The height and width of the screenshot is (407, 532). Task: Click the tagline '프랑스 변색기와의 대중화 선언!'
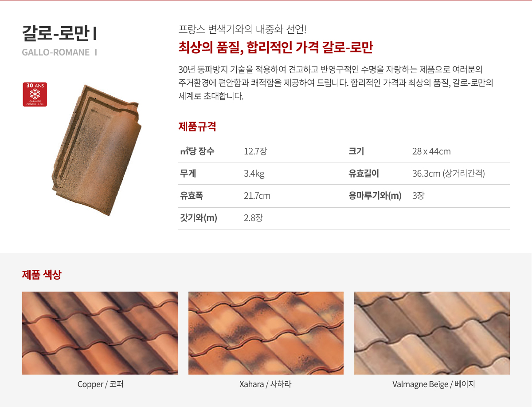[242, 30]
